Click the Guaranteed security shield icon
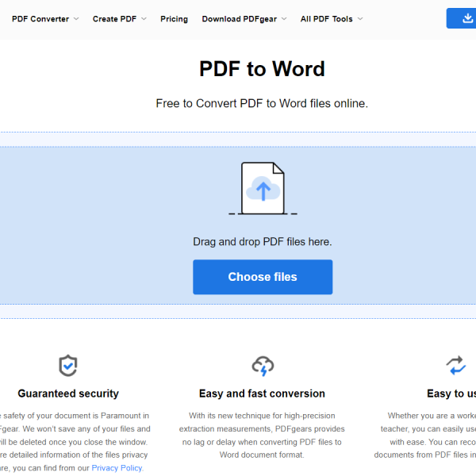This screenshot has height=476, width=476. coord(68,366)
